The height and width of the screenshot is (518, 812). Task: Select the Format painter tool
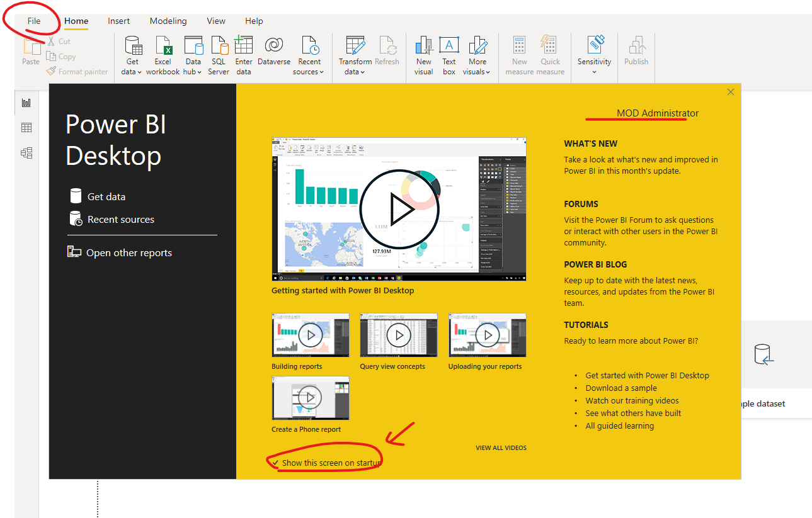click(x=77, y=72)
